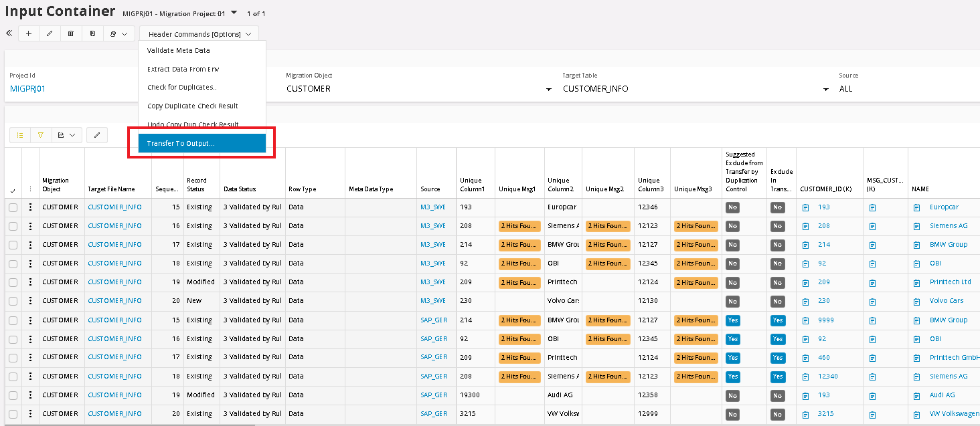Open the MIGPRJ01 Project Id link
The image size is (980, 426).
coord(27,89)
